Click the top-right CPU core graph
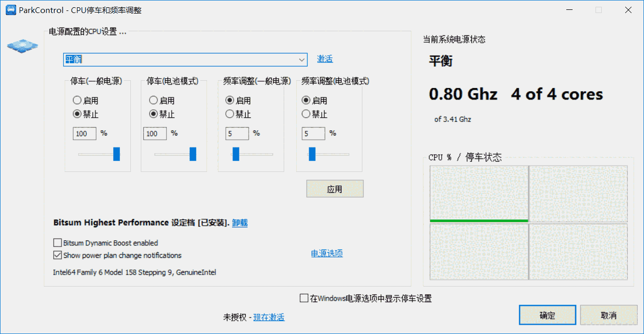This screenshot has height=334, width=644. [x=578, y=194]
